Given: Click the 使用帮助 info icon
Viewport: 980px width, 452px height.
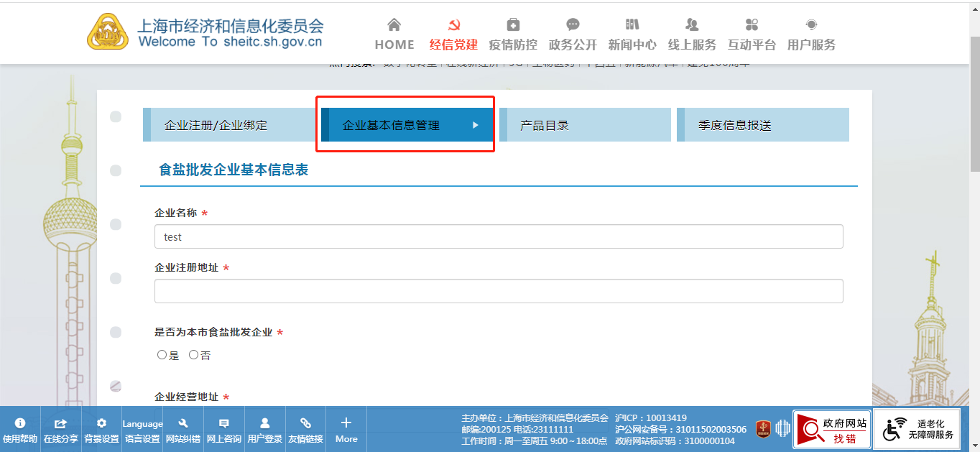Looking at the screenshot, I should 20,423.
